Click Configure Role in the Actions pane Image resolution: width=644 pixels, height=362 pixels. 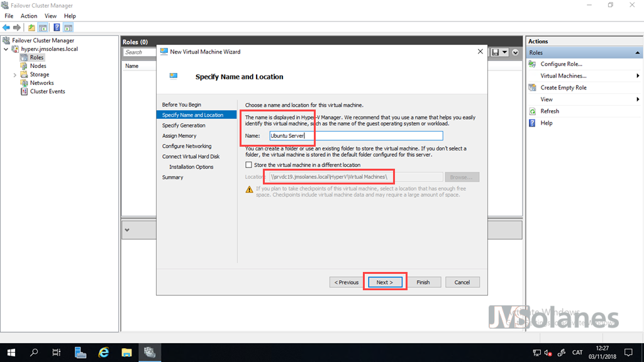tap(561, 64)
